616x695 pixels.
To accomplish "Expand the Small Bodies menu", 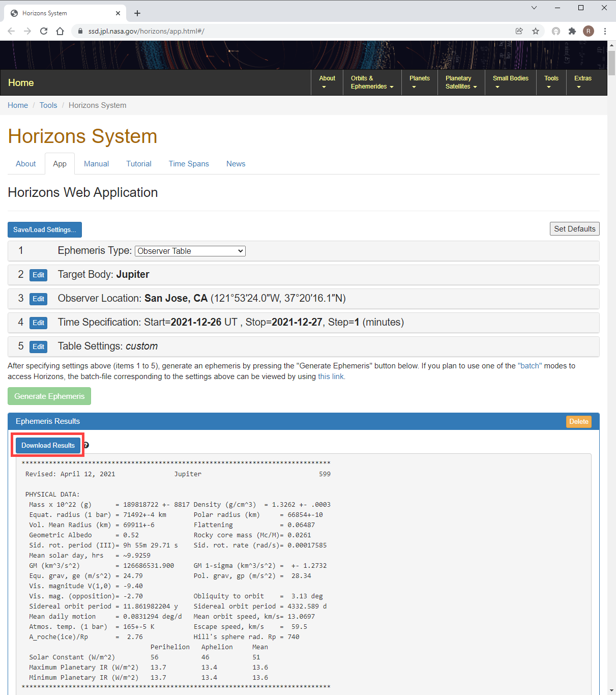I will tap(511, 82).
